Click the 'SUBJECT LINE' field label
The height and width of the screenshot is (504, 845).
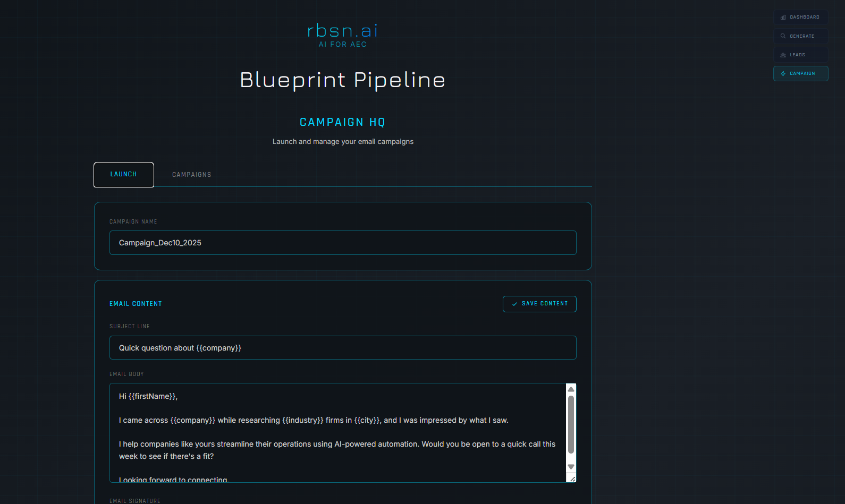click(x=130, y=326)
